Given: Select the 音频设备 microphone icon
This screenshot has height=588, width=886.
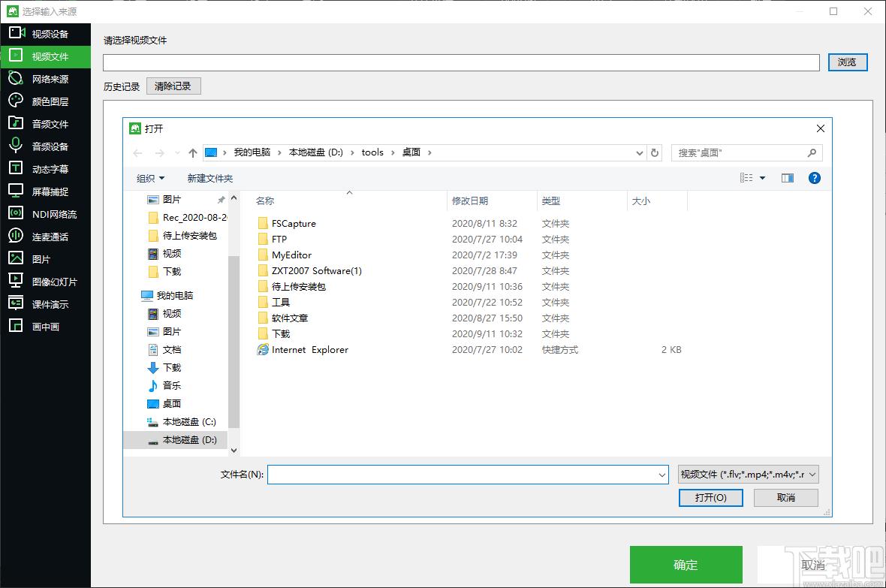Looking at the screenshot, I should pos(16,145).
